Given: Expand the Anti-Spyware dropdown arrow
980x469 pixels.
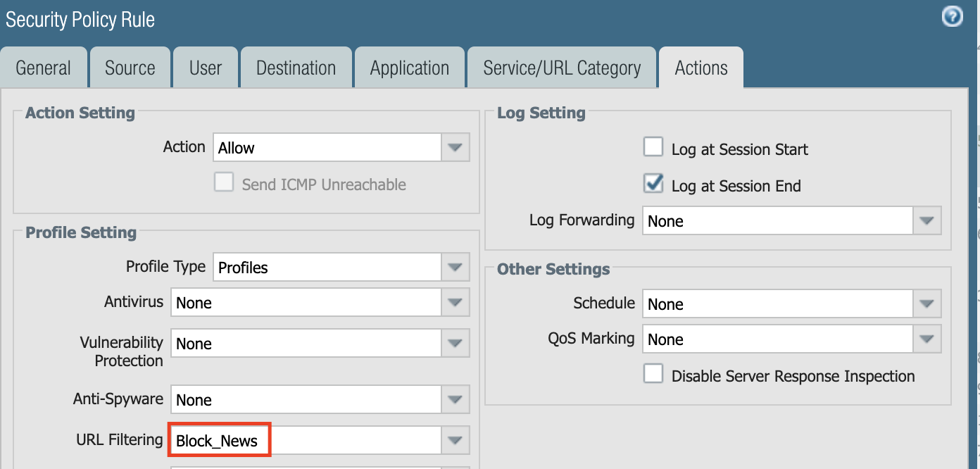Looking at the screenshot, I should (455, 400).
